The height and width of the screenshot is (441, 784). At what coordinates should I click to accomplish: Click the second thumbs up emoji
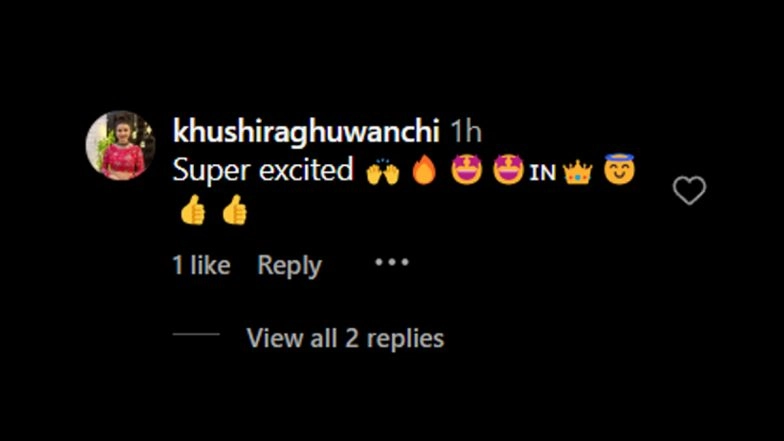pyautogui.click(x=234, y=210)
